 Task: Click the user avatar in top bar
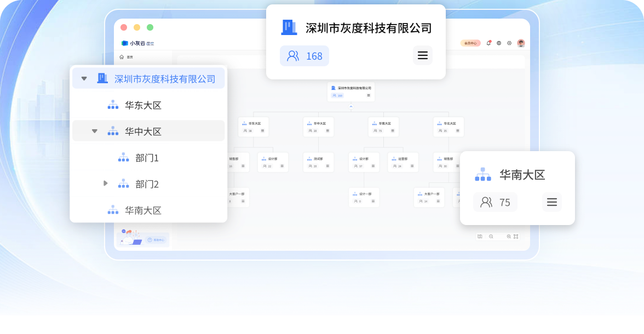(x=521, y=43)
